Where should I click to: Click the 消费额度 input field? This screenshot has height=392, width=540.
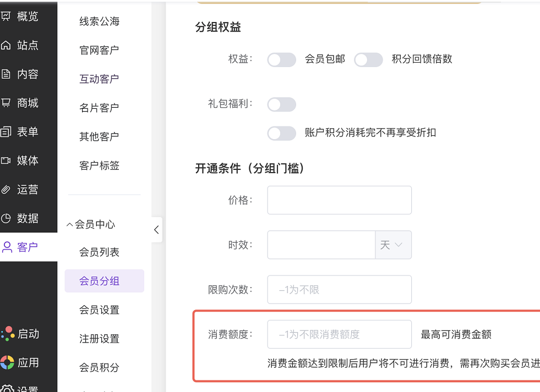click(x=339, y=334)
